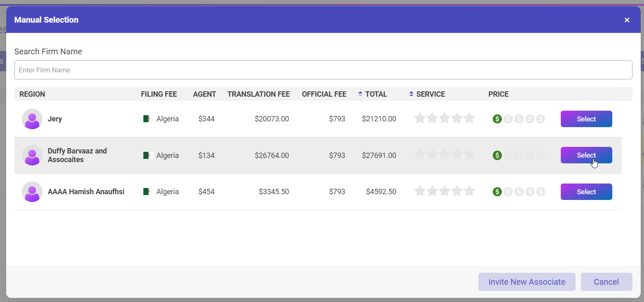Image resolution: width=644 pixels, height=302 pixels.
Task: Click the Price column header
Action: click(x=498, y=94)
